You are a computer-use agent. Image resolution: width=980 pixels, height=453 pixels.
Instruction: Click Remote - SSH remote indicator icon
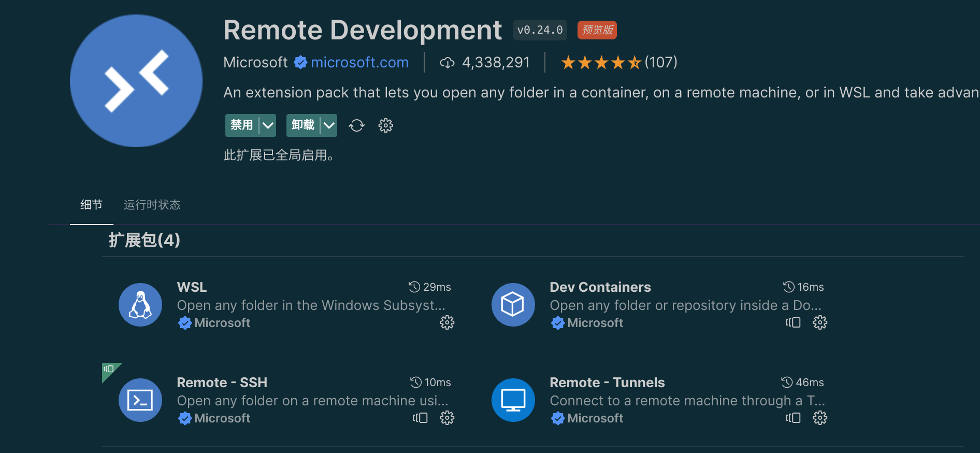point(420,418)
